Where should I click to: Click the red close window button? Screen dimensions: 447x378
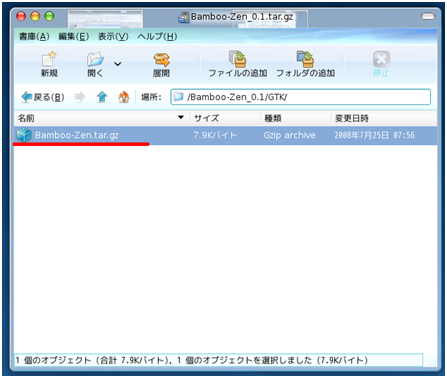click(x=21, y=16)
